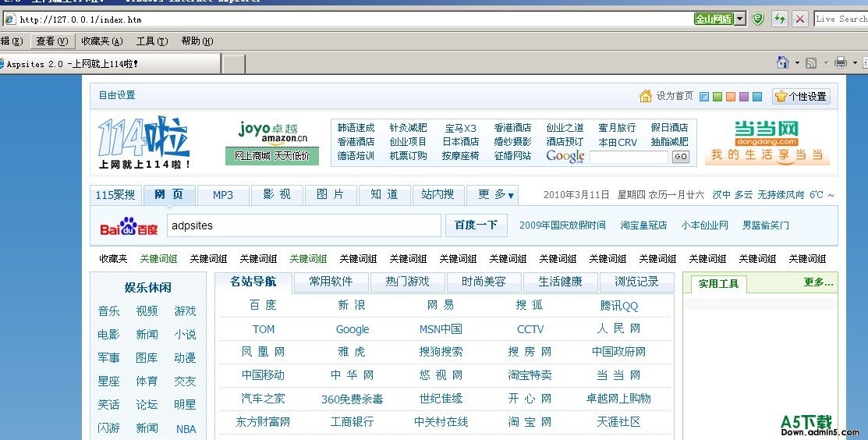Screen dimensions: 868x440
Task: Select the 115聚搜 search tab
Action: [x=115, y=195]
